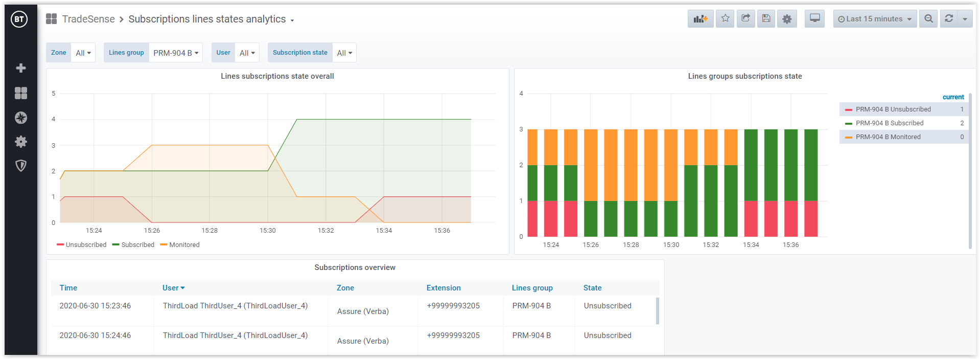Sort table by Lines group column
The height and width of the screenshot is (359, 980).
click(x=532, y=288)
